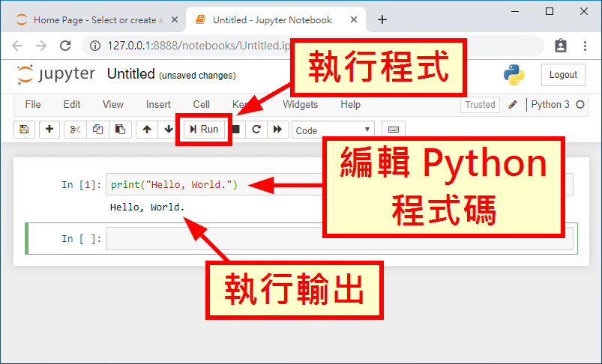
Task: Open the Cell menu
Action: 201,104
